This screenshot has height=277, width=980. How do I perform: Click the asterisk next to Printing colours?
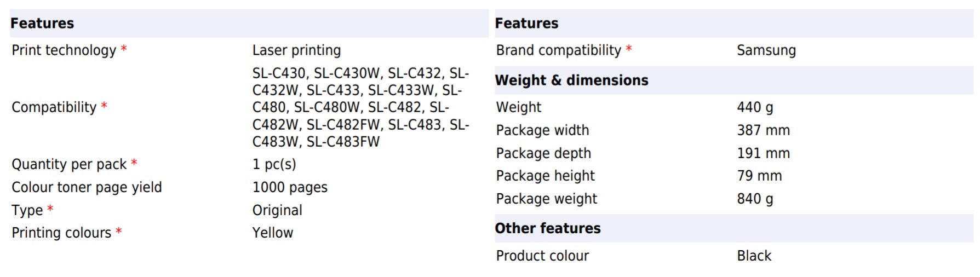click(119, 231)
